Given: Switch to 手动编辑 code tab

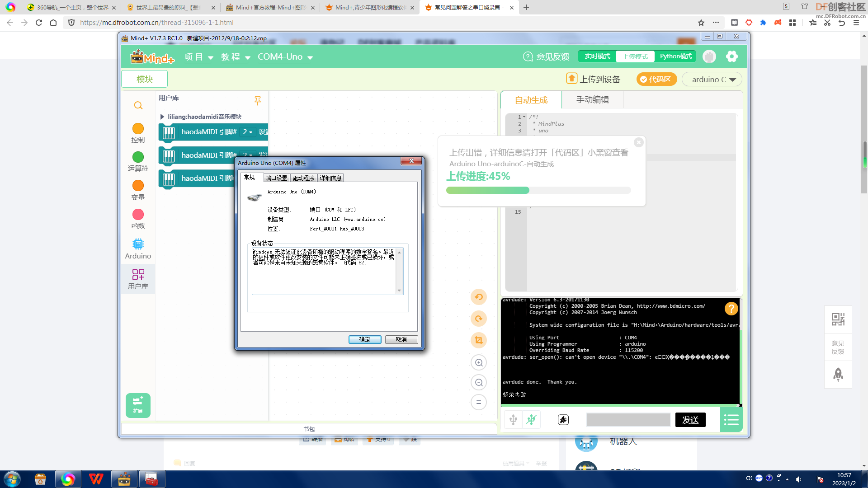Looking at the screenshot, I should tap(592, 100).
